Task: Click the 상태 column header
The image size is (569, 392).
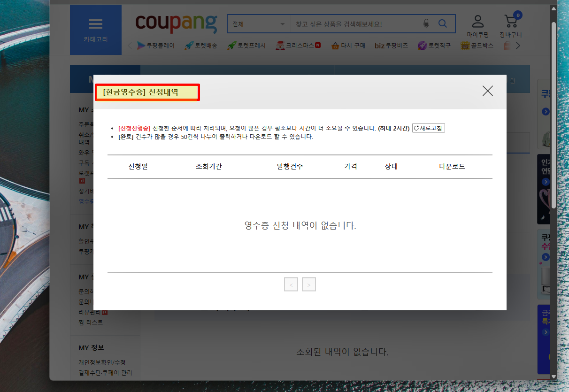Action: (x=391, y=167)
